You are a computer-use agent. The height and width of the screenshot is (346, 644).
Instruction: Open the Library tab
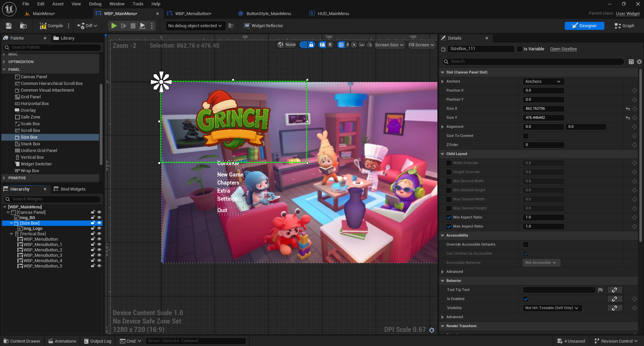pyautogui.click(x=64, y=38)
